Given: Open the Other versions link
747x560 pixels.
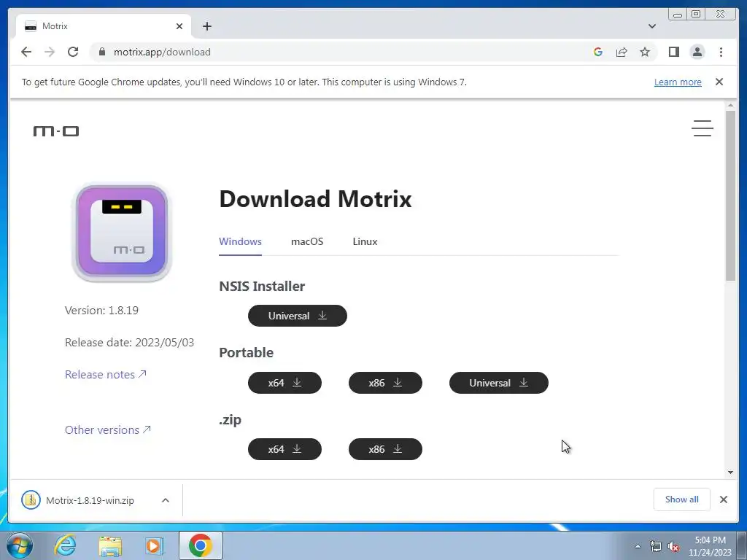Looking at the screenshot, I should point(108,429).
